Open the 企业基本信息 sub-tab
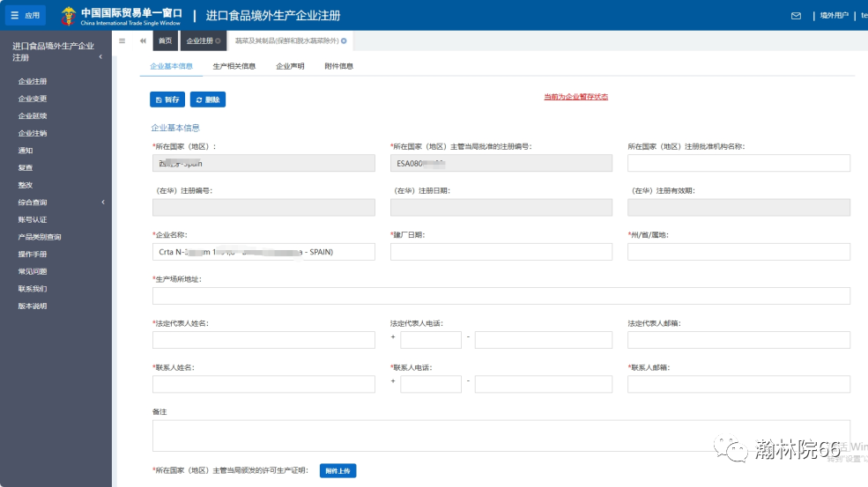This screenshot has height=487, width=868. (171, 66)
